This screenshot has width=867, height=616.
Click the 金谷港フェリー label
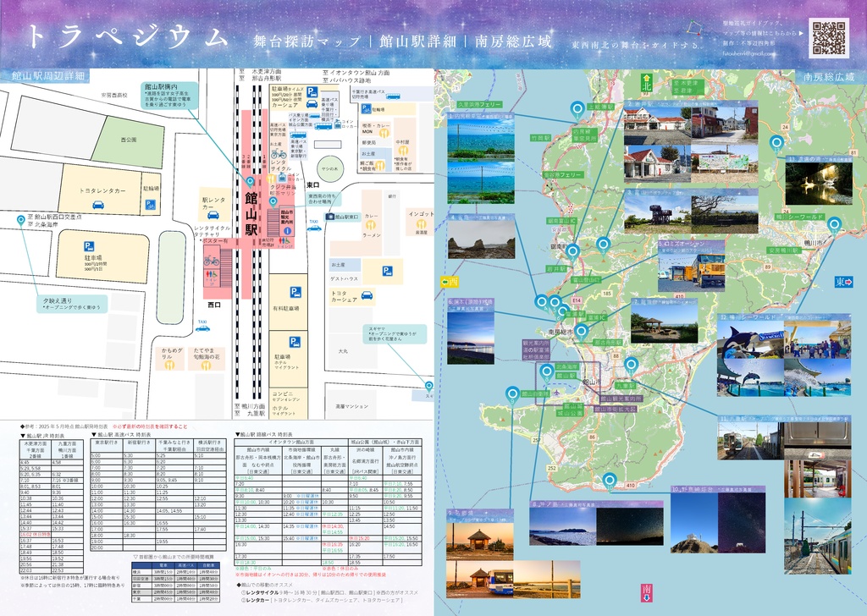tap(562, 174)
